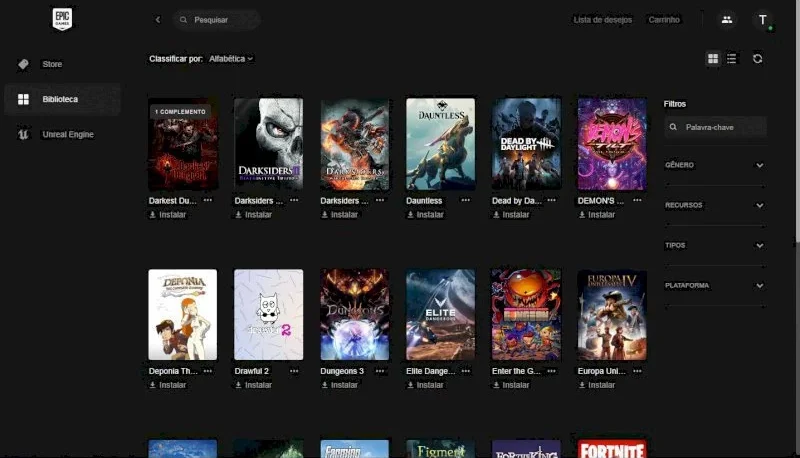Expand the PLATAFORMA filter

tap(714, 286)
